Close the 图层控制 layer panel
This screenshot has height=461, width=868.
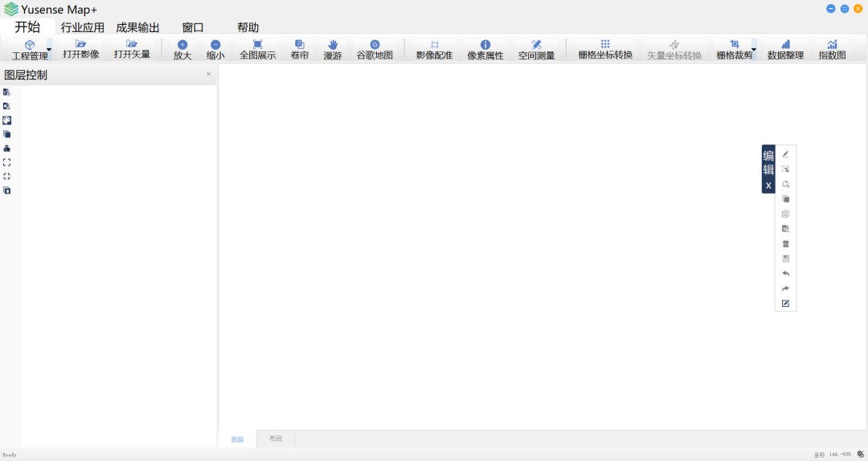click(x=209, y=74)
